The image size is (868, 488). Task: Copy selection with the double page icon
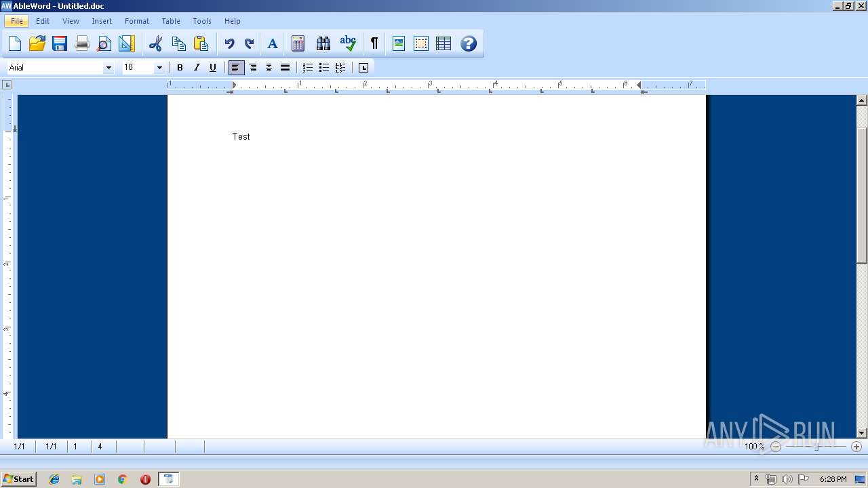179,44
